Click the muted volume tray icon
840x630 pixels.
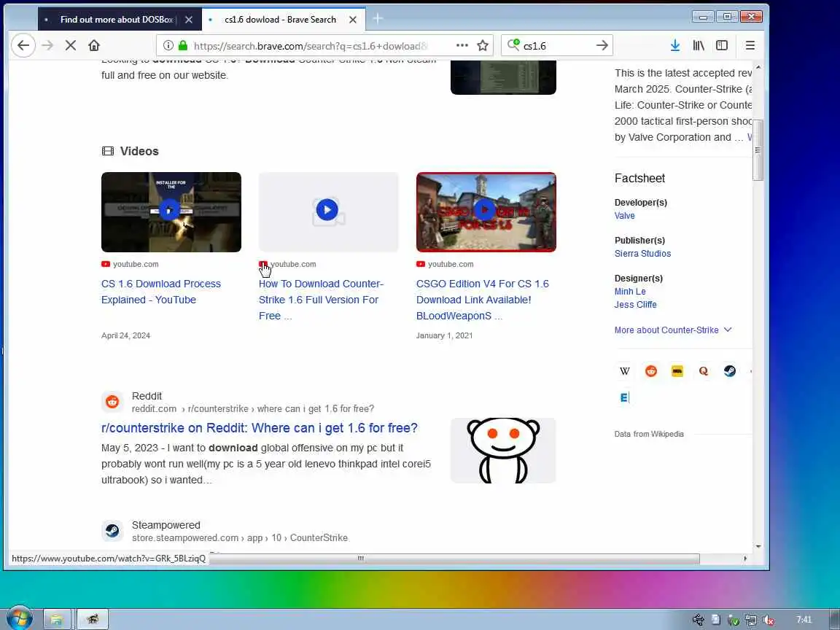point(769,621)
